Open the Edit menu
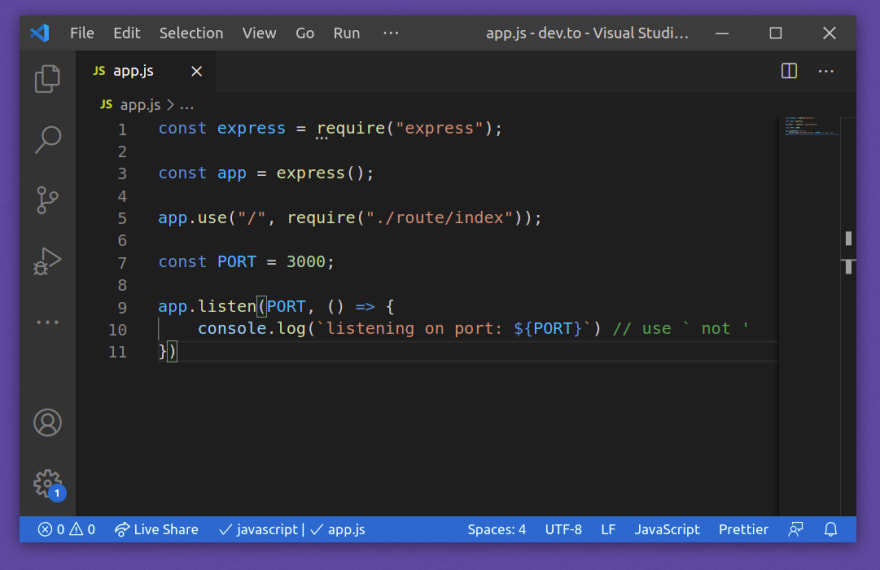880x570 pixels. (x=127, y=33)
